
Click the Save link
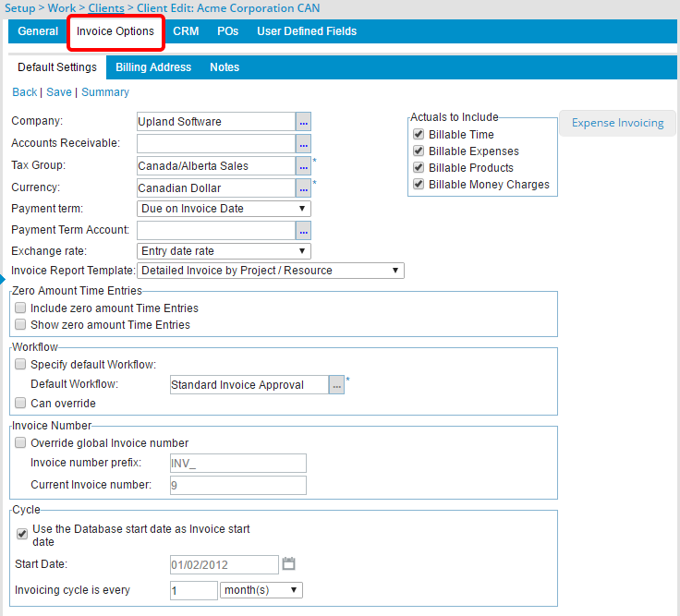[x=58, y=92]
